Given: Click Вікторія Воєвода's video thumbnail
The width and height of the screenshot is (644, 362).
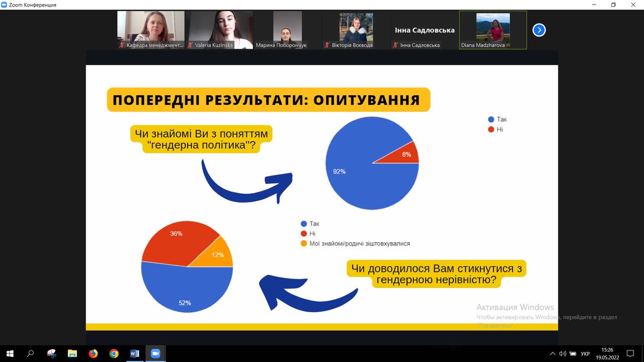Looking at the screenshot, I should [x=356, y=30].
